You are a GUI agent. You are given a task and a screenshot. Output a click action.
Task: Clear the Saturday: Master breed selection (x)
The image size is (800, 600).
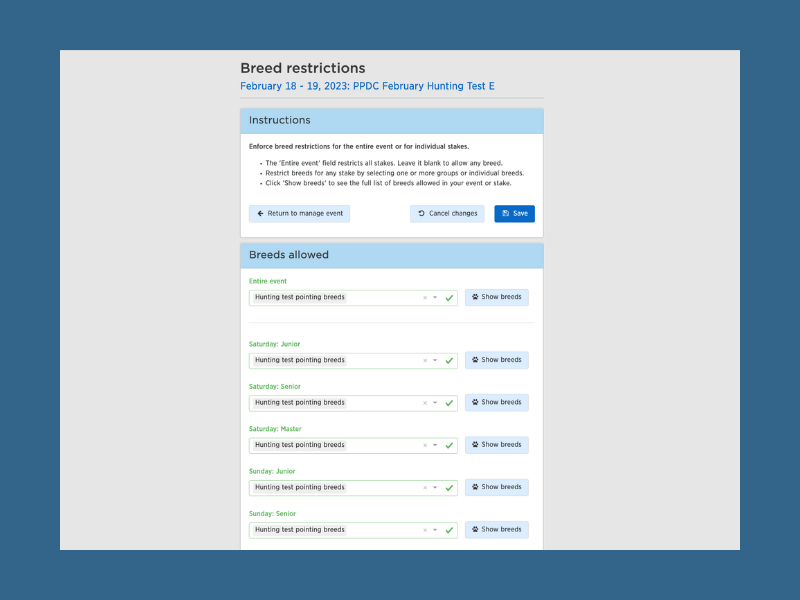(425, 446)
